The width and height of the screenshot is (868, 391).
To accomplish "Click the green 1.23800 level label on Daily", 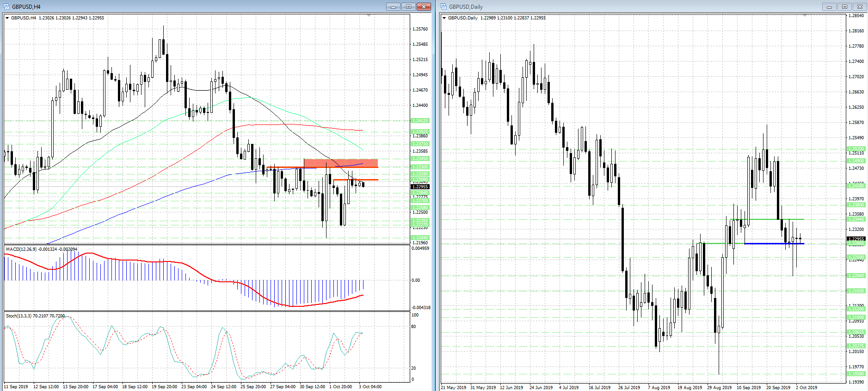I will [x=856, y=205].
